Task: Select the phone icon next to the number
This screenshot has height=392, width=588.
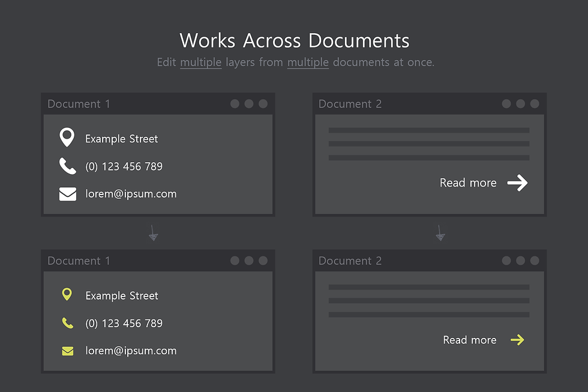Action: tap(67, 166)
